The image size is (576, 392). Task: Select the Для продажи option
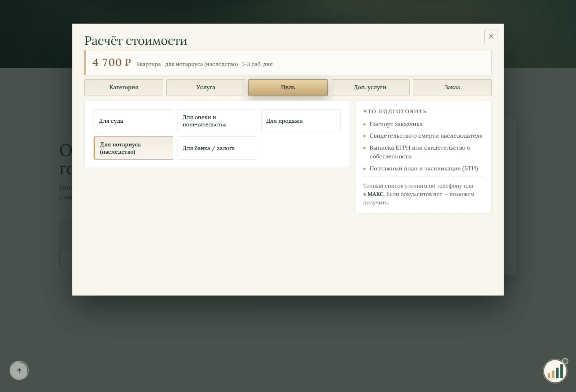coord(301,121)
